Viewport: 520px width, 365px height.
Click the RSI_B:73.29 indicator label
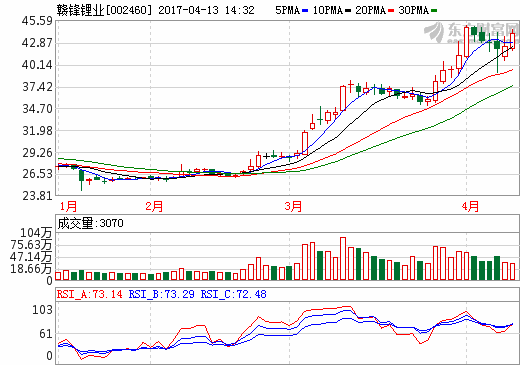[x=161, y=294]
